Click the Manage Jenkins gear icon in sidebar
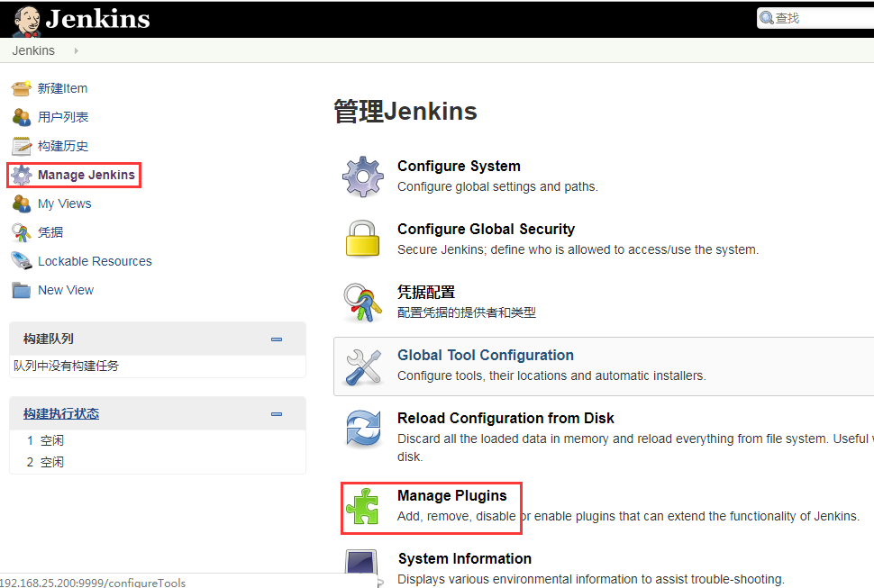Viewport: 874px width, 588px height. pyautogui.click(x=22, y=175)
